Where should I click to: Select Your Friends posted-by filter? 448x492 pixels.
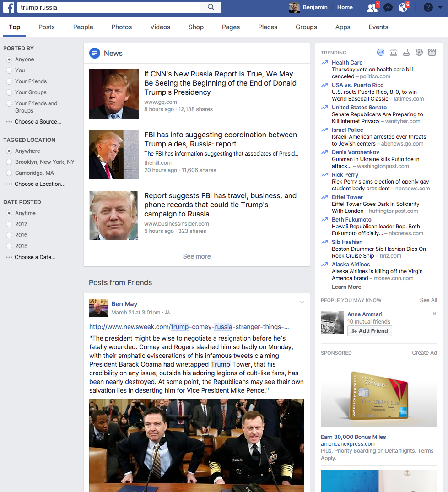[x=10, y=81]
